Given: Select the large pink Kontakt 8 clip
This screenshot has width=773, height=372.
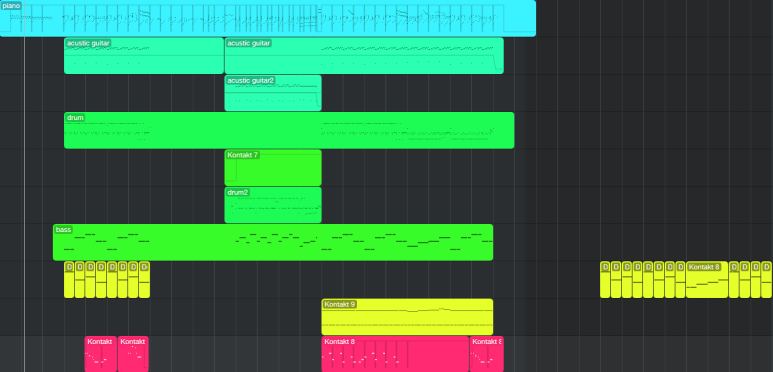Looking at the screenshot, I should click(395, 354).
